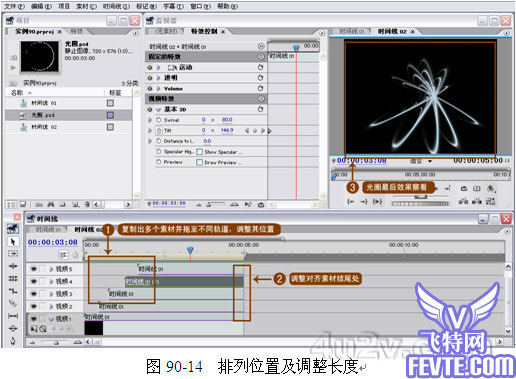The width and height of the screenshot is (516, 379).
Task: Open the 字幕 menu
Action: tap(174, 6)
